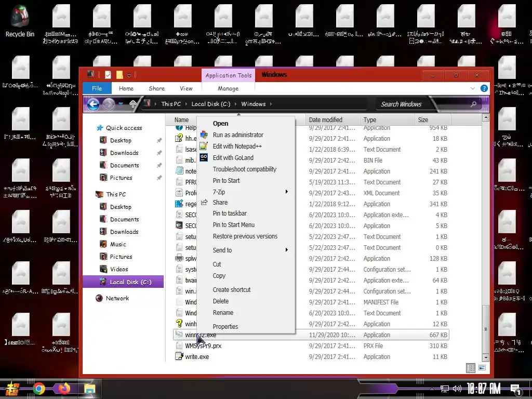Viewport: 532px width, 399px height.
Task: Go up one folder with the Up arrow
Action: (133, 104)
